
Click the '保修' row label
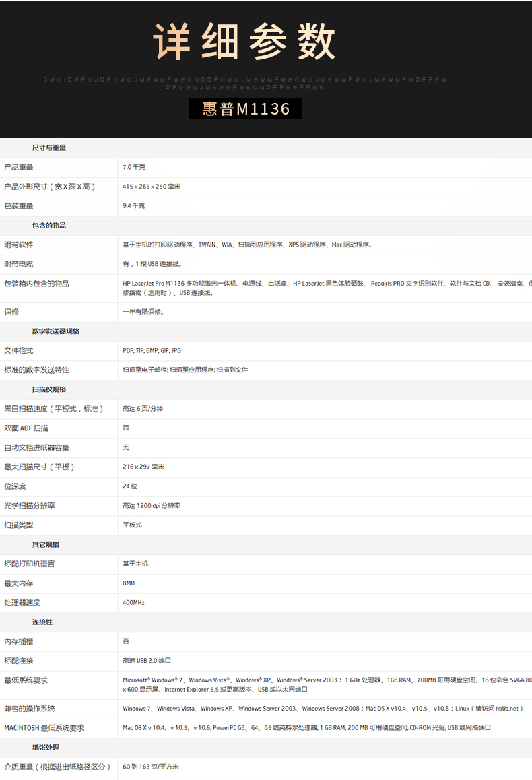(x=11, y=312)
